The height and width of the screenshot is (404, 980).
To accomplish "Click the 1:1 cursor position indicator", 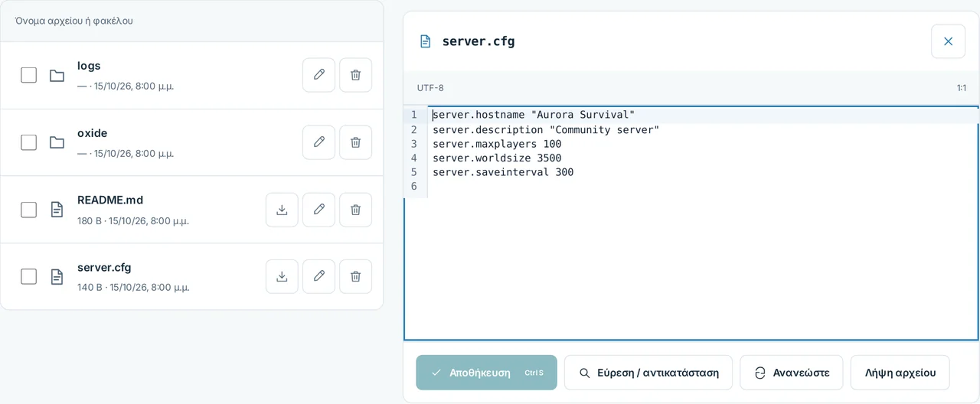I will (962, 88).
